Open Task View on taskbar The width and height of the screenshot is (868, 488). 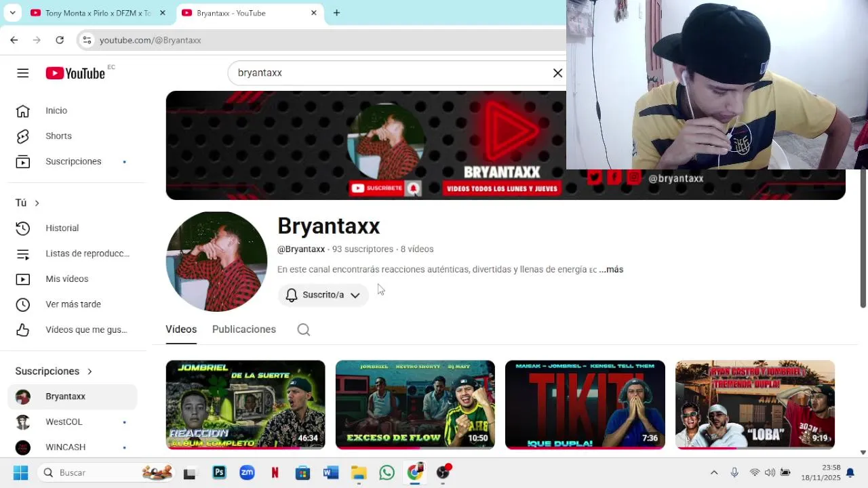[190, 473]
